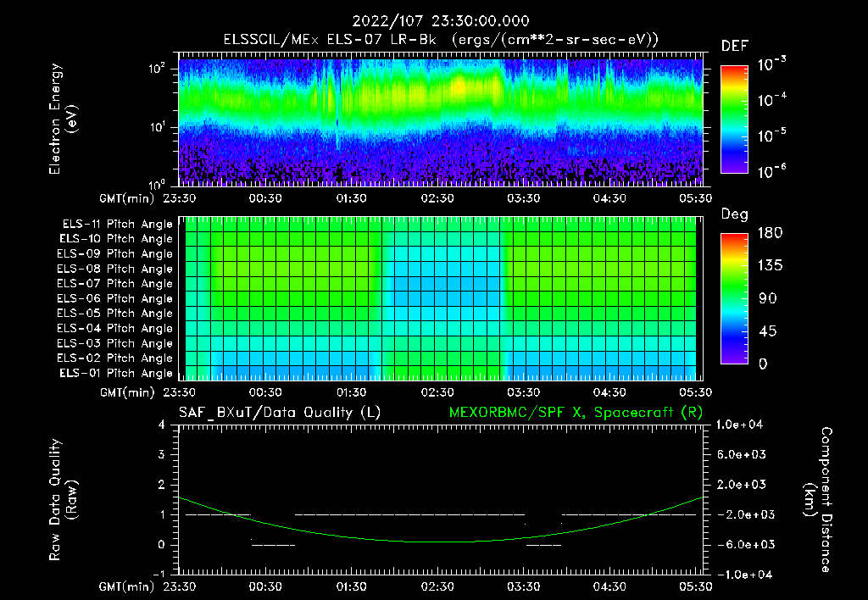Click the electron energy spectrogram plot
Screen dimensions: 868x600
441,119
